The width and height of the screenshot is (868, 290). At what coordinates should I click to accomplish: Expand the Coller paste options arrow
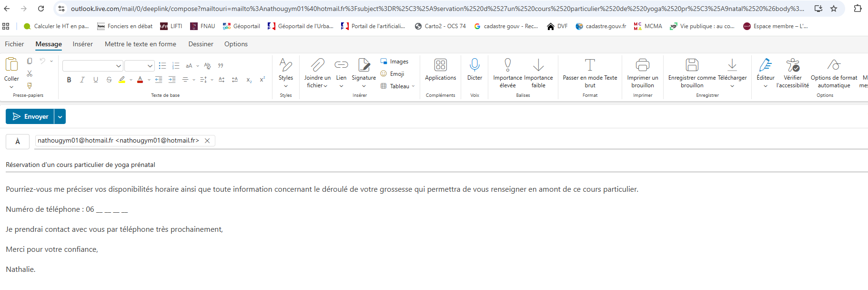[11, 87]
